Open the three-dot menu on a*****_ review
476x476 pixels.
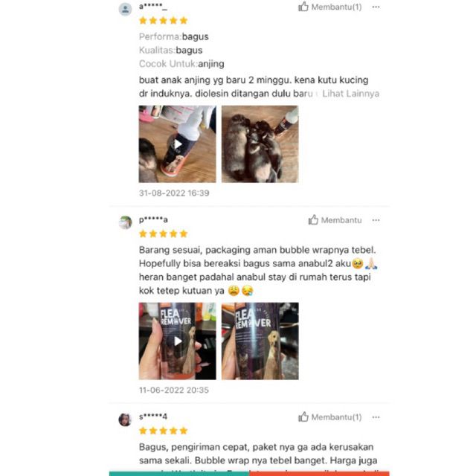point(376,7)
